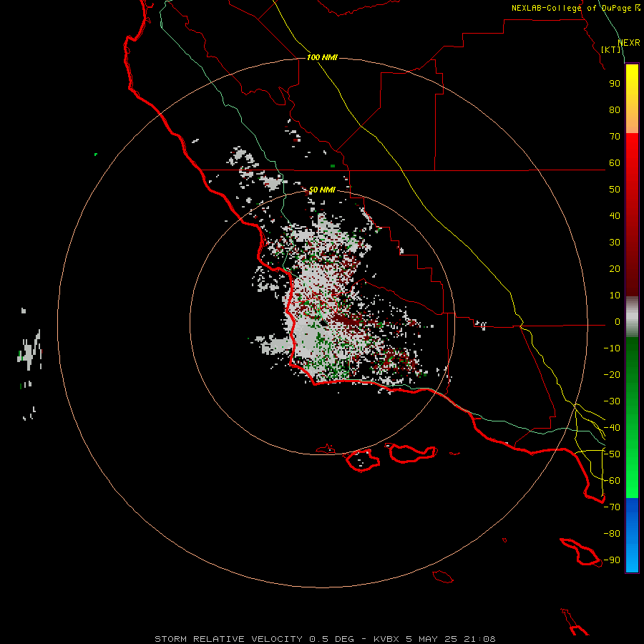Click the bright red segment of the color bar
Image resolution: width=644 pixels, height=644 pixels.
[x=632, y=150]
